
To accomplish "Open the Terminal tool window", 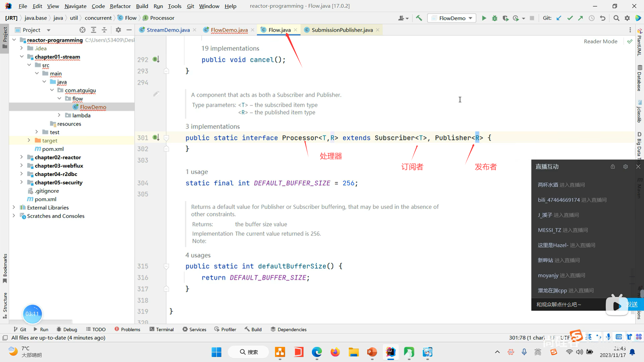I will 162,329.
